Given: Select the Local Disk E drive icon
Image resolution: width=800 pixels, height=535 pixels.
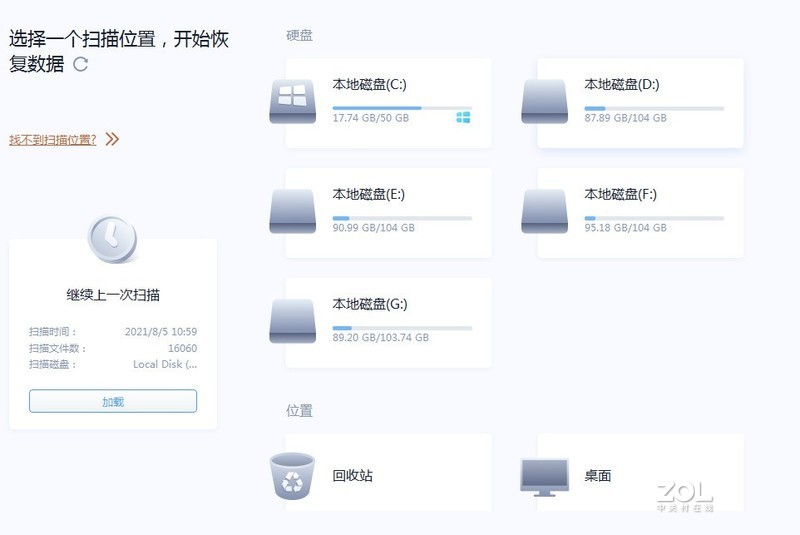Looking at the screenshot, I should (x=292, y=211).
